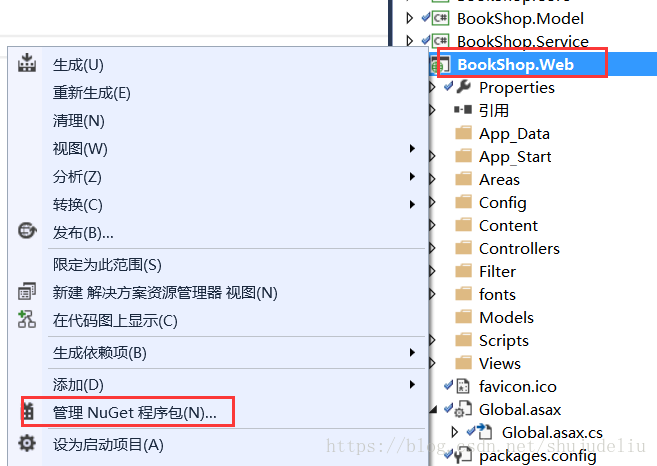The height and width of the screenshot is (466, 657).
Task: Click the gear icon beside 设为启动项目
Action: [x=27, y=443]
